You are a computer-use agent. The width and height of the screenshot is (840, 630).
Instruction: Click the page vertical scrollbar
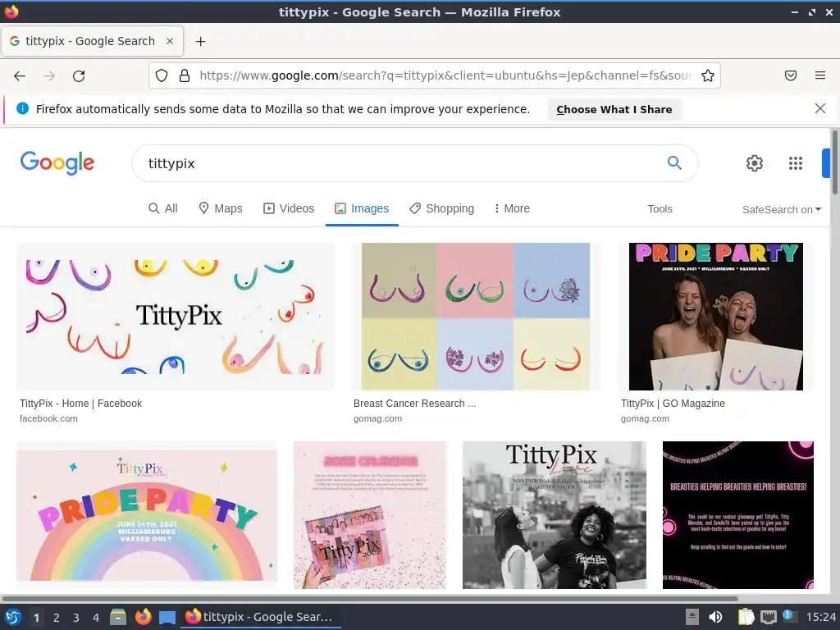(x=834, y=162)
